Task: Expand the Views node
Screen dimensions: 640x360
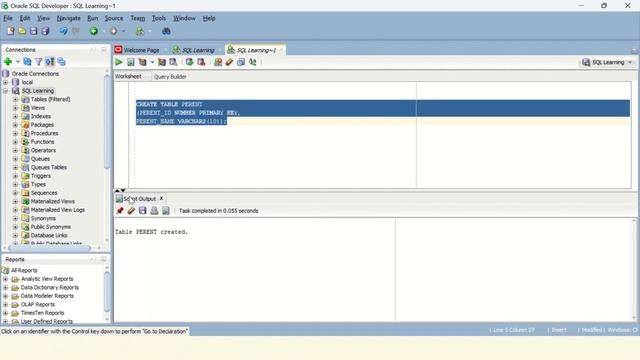Action: point(16,108)
